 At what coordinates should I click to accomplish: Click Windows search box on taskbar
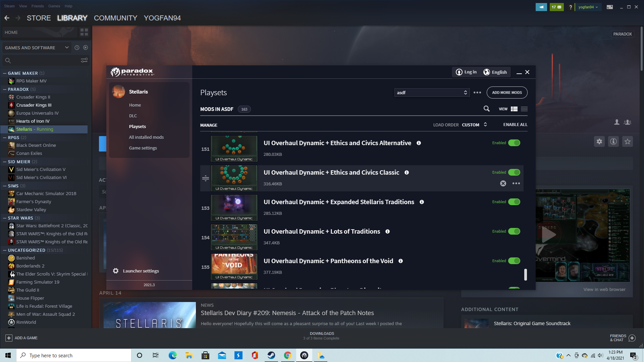pyautogui.click(x=74, y=355)
